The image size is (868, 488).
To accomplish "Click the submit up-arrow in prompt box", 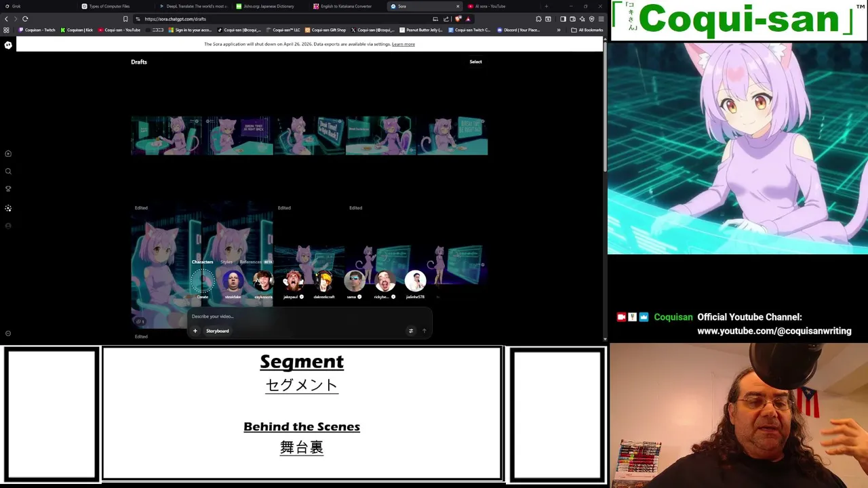I will 425,331.
